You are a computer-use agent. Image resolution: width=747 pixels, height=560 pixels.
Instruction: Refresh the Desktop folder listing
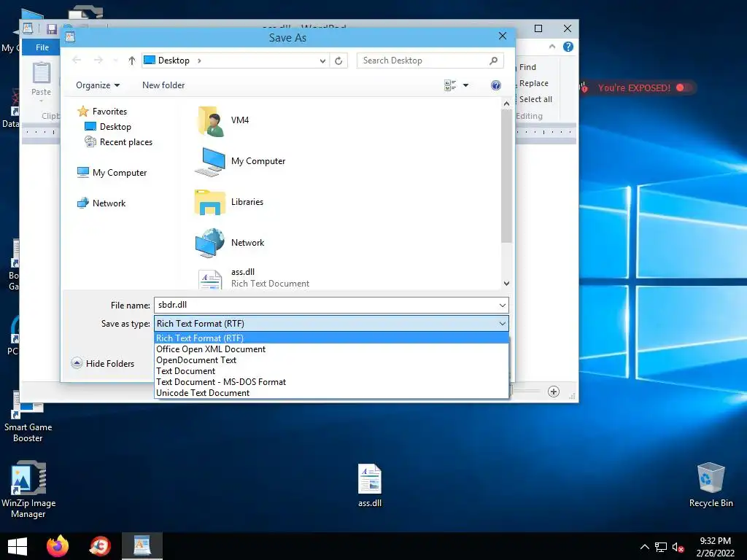point(338,61)
